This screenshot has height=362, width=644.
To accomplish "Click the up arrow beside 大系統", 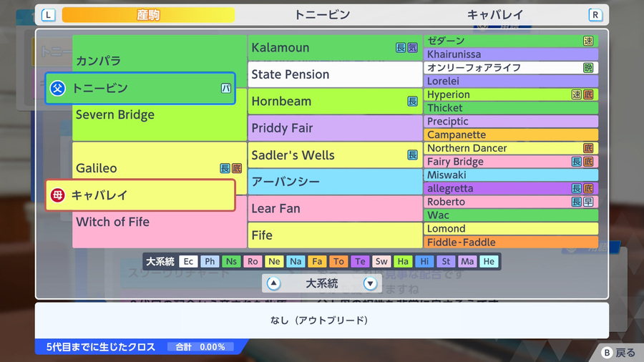I will [273, 283].
